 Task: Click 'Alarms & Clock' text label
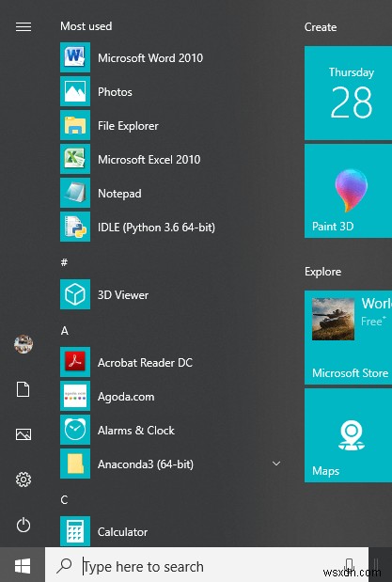[x=136, y=431]
